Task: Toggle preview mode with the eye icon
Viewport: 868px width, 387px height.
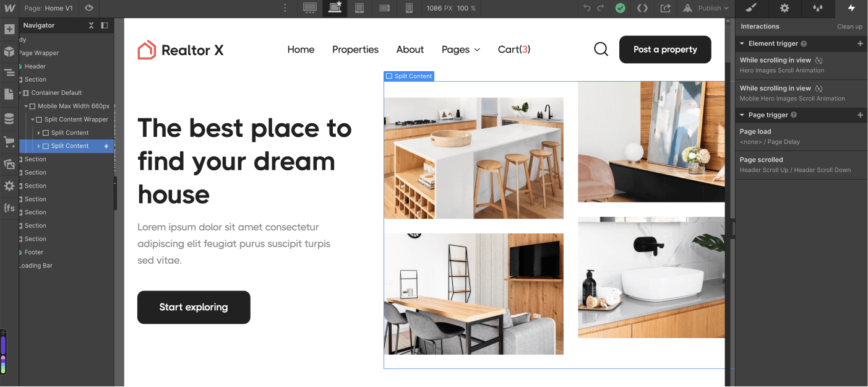Action: click(89, 8)
